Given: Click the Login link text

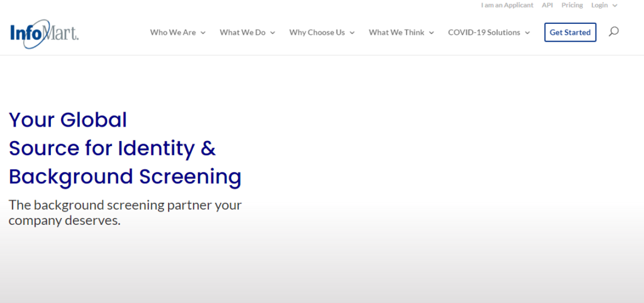Looking at the screenshot, I should (599, 5).
